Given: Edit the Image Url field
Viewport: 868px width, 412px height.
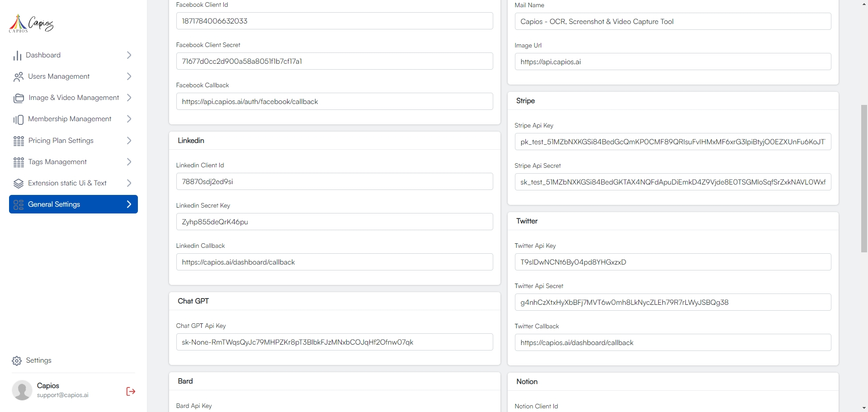Looking at the screenshot, I should click(673, 62).
